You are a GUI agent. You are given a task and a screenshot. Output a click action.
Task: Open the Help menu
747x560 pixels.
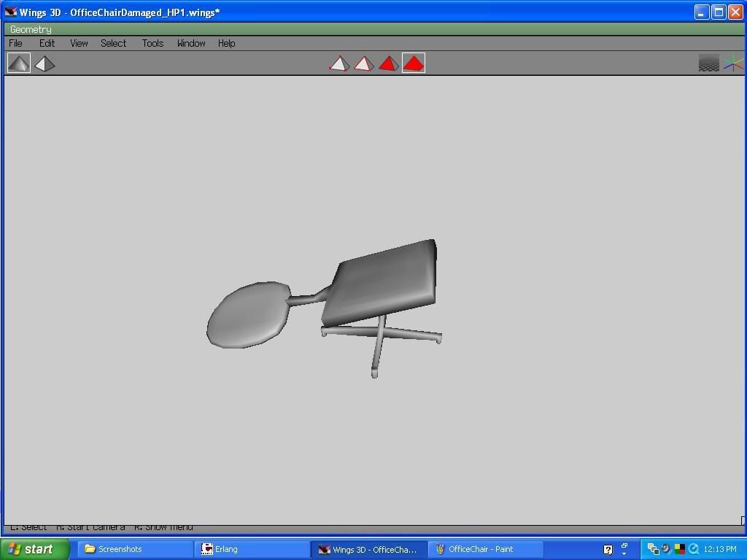(x=226, y=43)
